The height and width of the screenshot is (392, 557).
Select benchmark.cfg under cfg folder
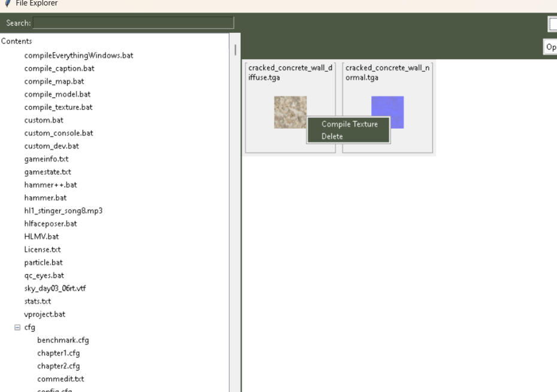coord(63,340)
